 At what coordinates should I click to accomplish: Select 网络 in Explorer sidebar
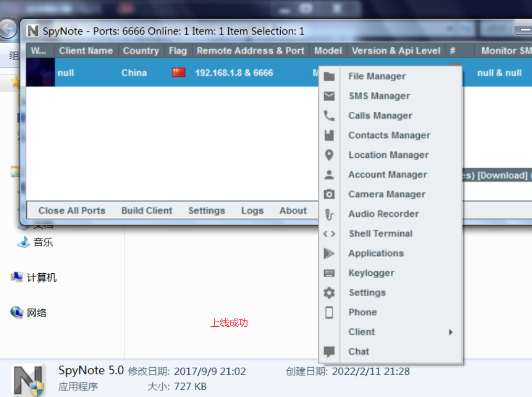(x=37, y=313)
